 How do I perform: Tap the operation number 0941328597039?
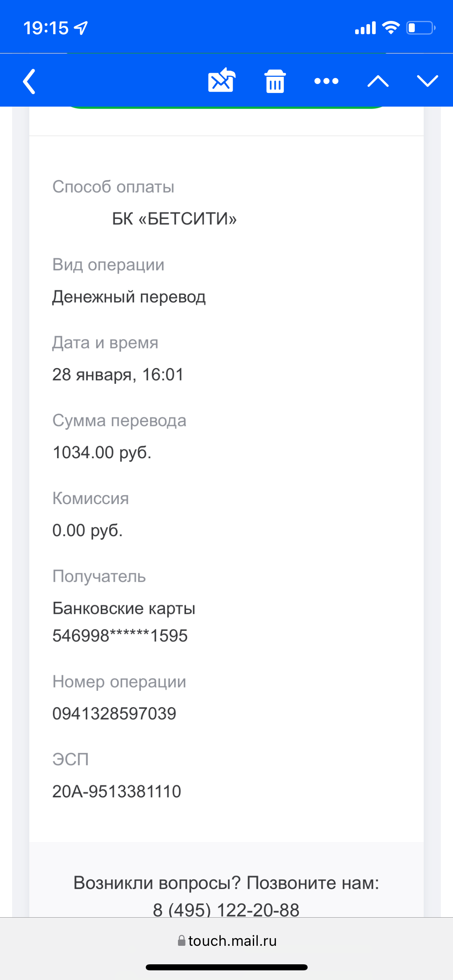click(x=114, y=714)
